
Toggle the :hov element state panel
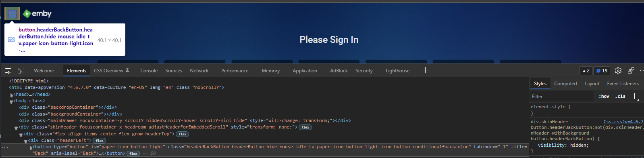tap(604, 96)
